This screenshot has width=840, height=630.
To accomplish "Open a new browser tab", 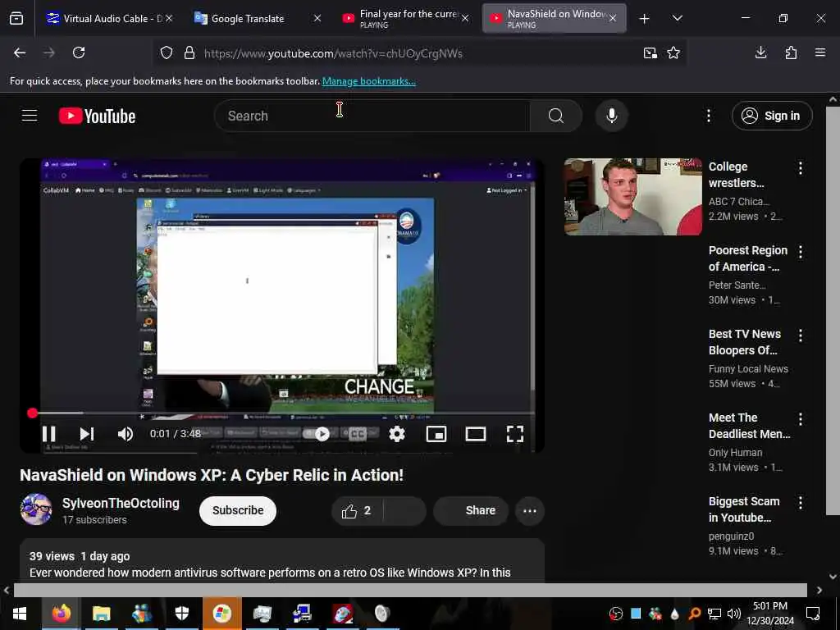I will (x=645, y=19).
